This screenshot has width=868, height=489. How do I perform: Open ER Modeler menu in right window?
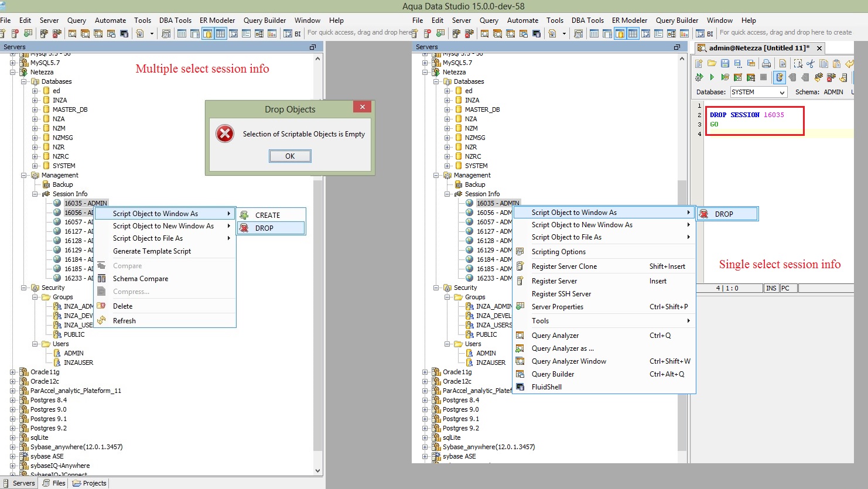630,20
